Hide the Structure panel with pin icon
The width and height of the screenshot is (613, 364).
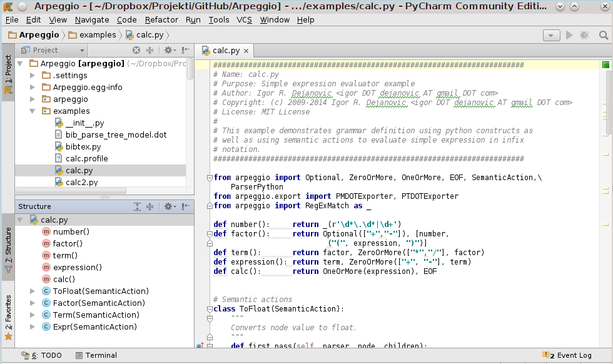pos(186,206)
